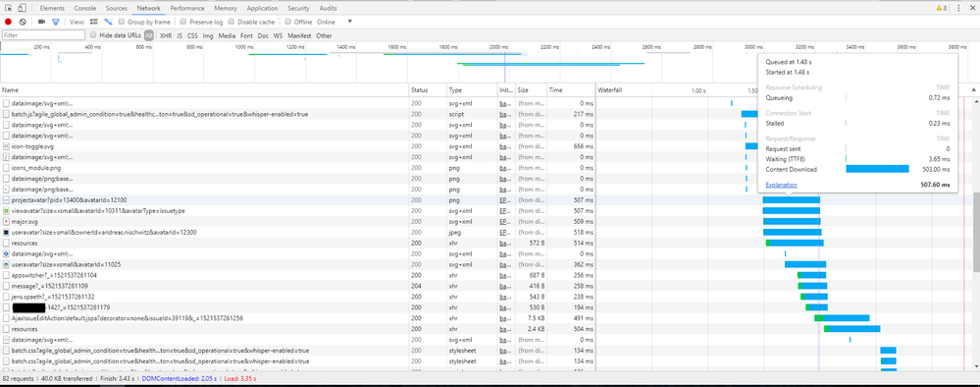Activate the inspect element picker icon
Image resolution: width=980 pixels, height=387 pixels.
[9, 8]
